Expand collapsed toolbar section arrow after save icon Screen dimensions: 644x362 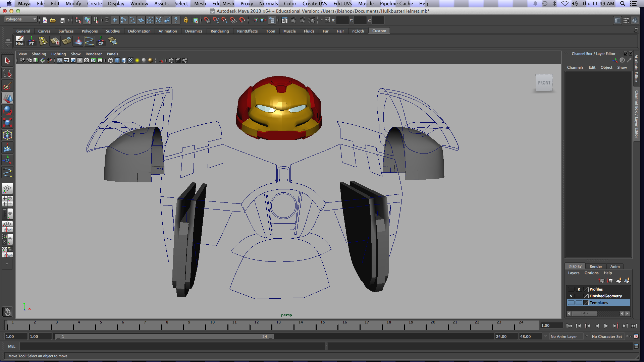[x=69, y=20]
